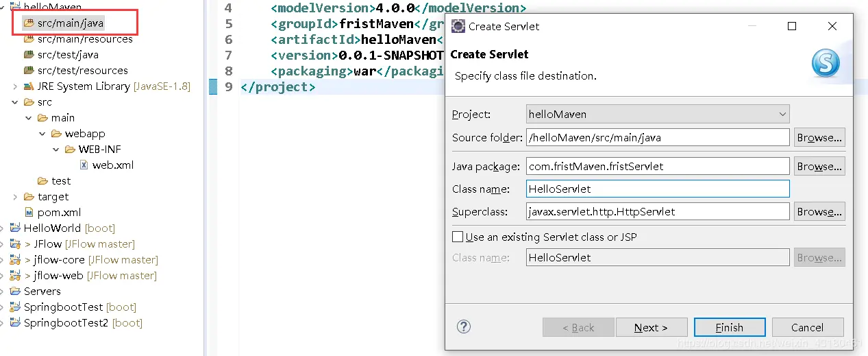Click the Create Servlet title bar icon
Screen dimensions: 868x356
457,26
